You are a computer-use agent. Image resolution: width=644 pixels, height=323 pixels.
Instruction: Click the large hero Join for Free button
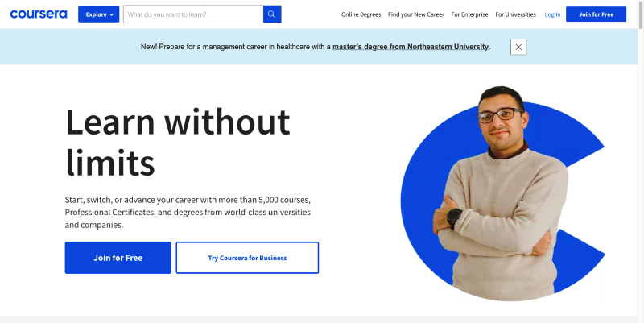click(x=118, y=258)
